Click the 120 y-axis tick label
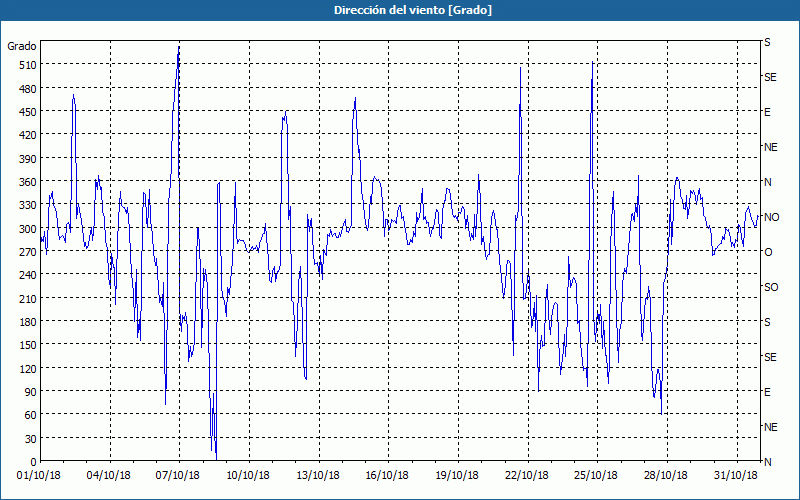This screenshot has width=800, height=500. click(27, 368)
